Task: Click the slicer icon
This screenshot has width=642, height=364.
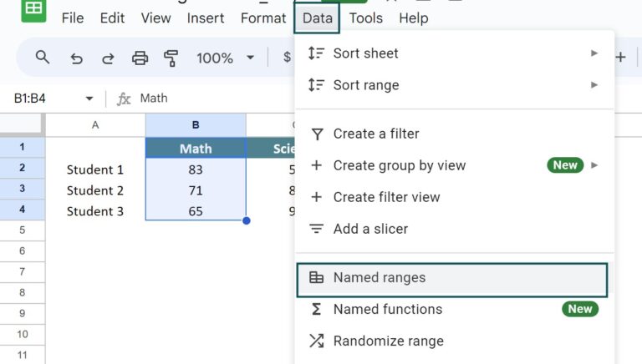Action: (x=316, y=229)
